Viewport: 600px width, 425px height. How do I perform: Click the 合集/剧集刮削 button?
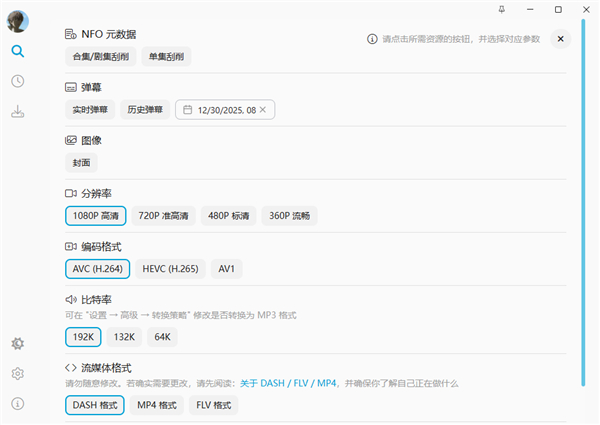click(x=100, y=56)
